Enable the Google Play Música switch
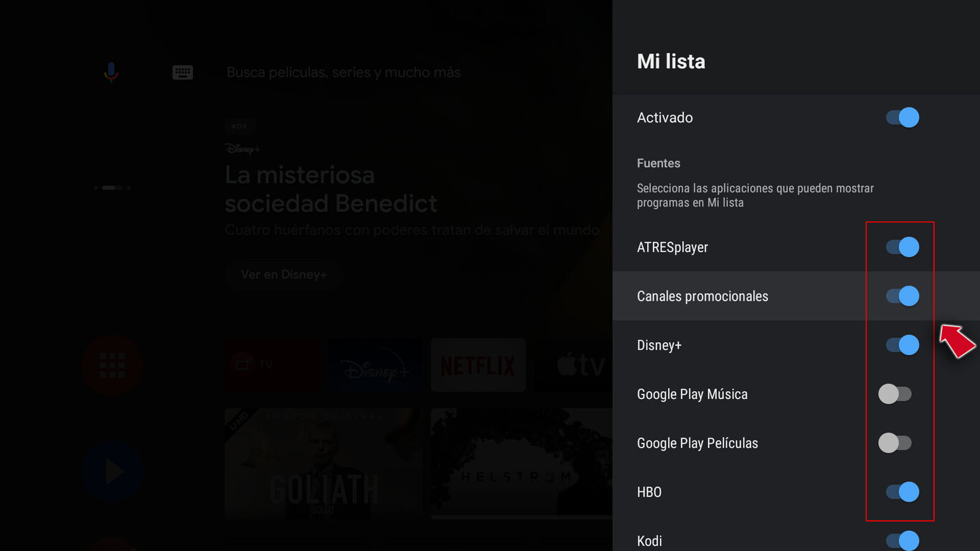The width and height of the screenshot is (980, 551). [895, 394]
